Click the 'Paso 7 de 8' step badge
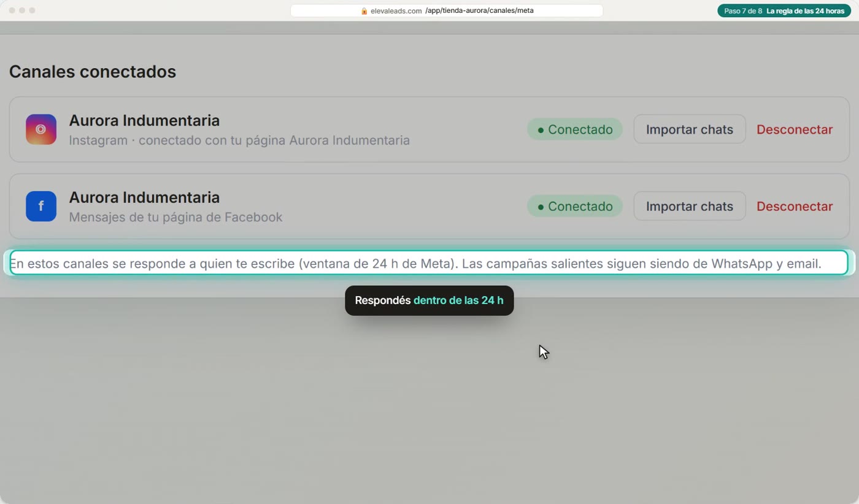Image resolution: width=859 pixels, height=504 pixels. click(x=784, y=11)
